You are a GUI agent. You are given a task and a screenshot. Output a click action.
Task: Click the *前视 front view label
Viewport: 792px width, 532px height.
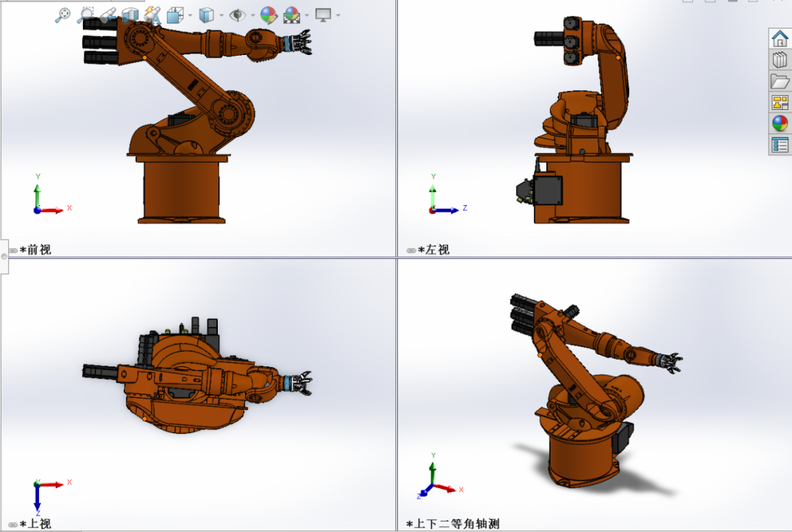35,249
